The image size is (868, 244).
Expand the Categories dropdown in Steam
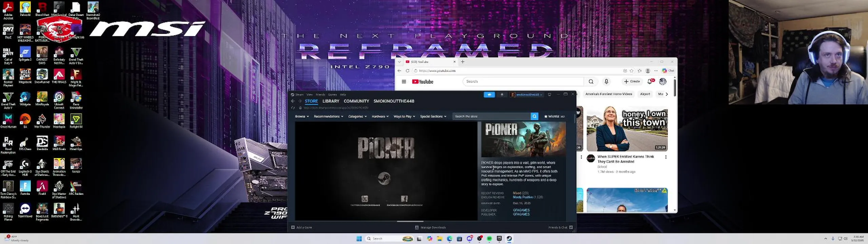coord(357,116)
